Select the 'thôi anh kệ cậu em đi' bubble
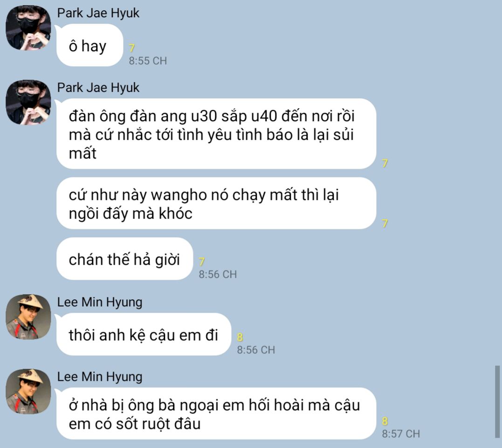 [144, 334]
